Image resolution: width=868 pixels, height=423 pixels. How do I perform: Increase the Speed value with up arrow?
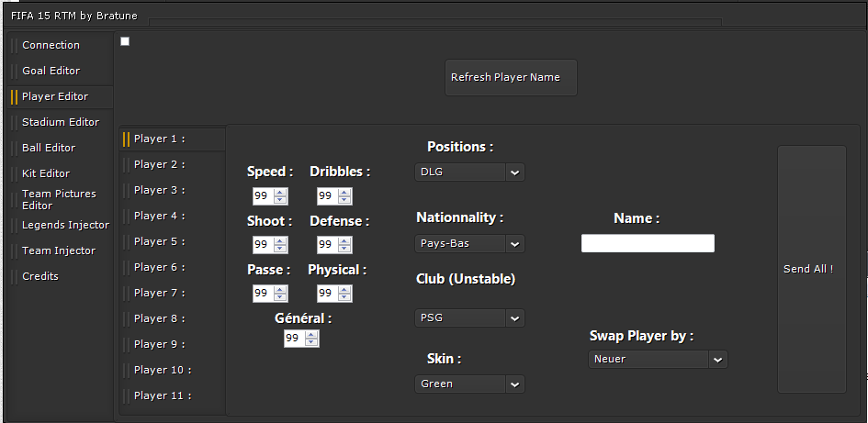tap(281, 193)
